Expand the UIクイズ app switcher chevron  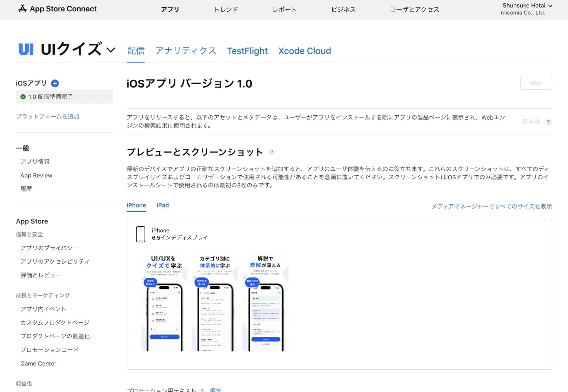[111, 50]
